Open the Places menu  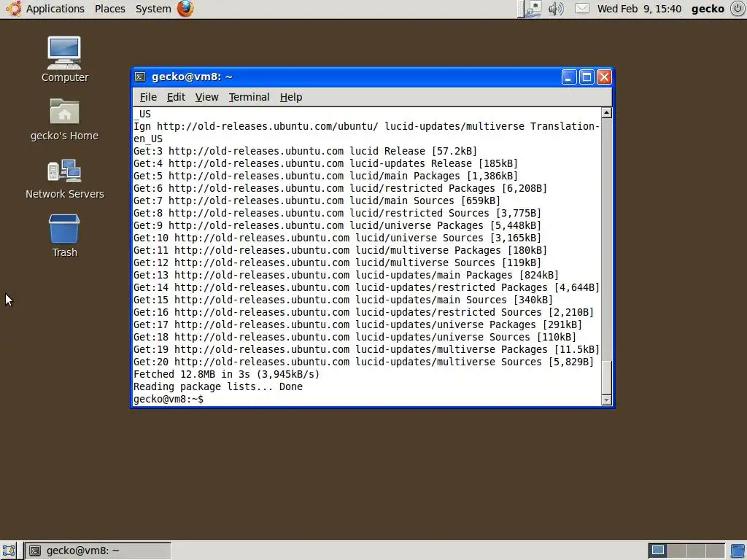point(110,9)
